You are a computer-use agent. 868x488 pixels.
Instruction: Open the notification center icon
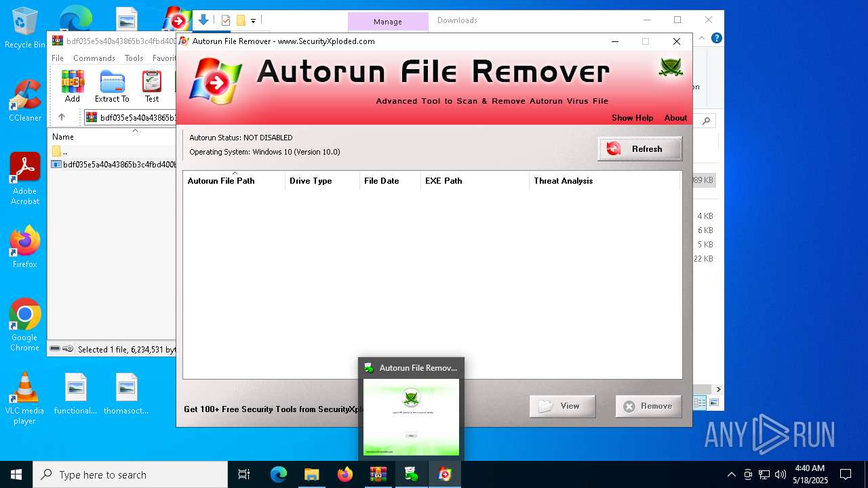pos(846,474)
